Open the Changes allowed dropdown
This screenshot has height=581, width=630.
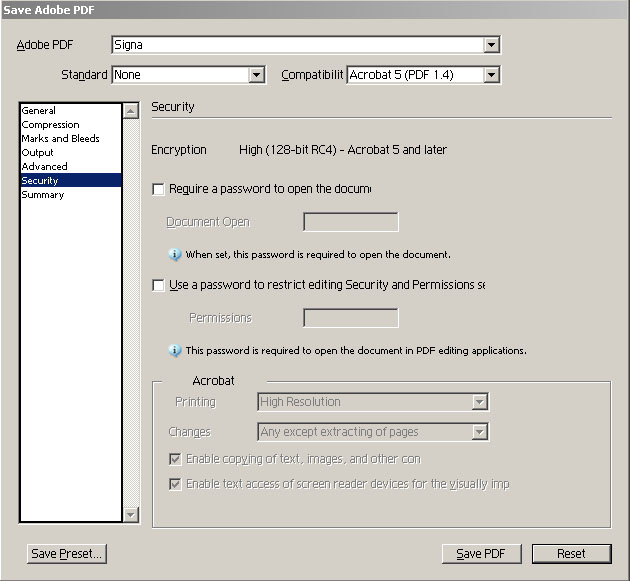pyautogui.click(x=373, y=432)
